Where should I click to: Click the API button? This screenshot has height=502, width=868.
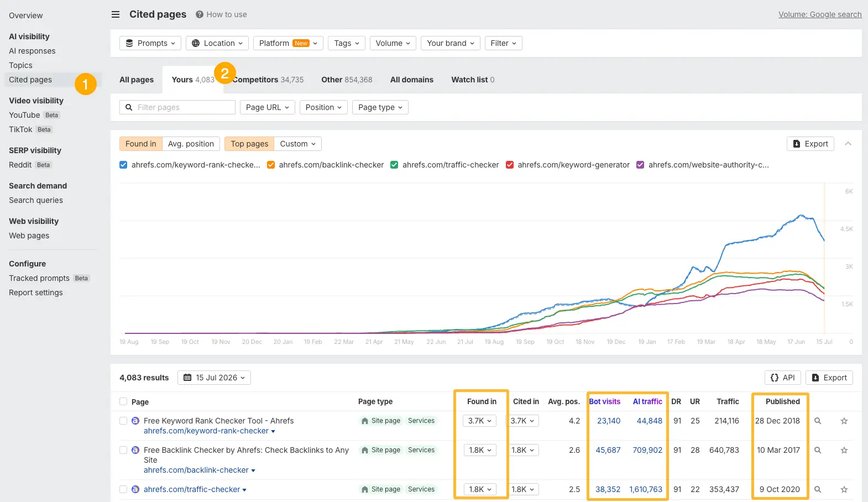[783, 378]
